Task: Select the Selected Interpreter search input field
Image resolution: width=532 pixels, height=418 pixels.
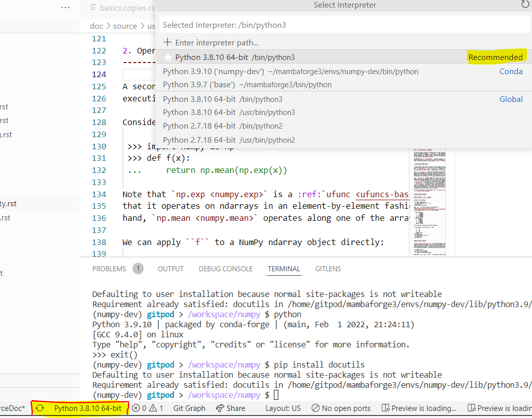Action: [x=345, y=25]
